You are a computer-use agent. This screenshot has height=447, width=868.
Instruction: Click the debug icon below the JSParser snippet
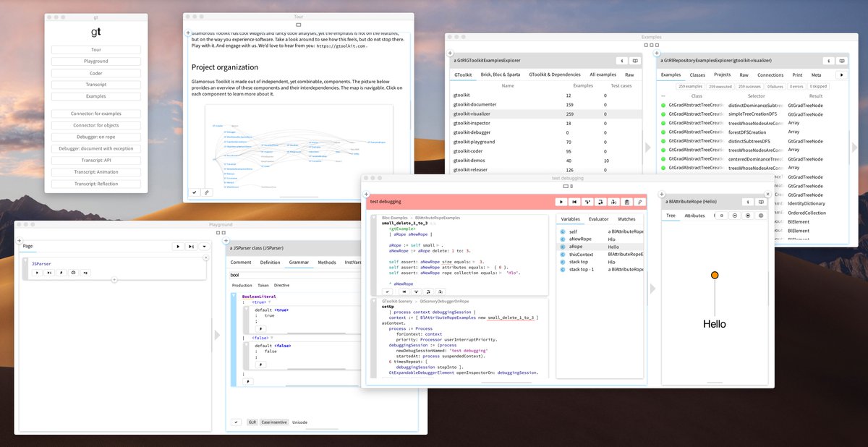(61, 273)
